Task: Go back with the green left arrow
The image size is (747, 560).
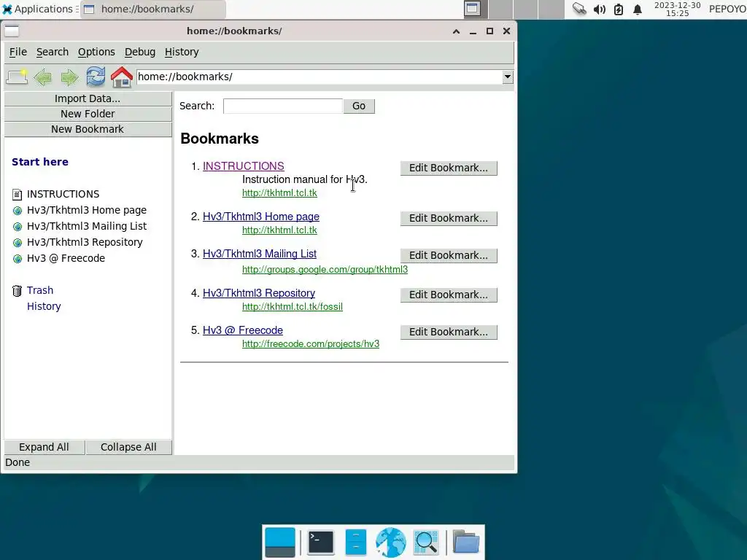Action: coord(43,77)
